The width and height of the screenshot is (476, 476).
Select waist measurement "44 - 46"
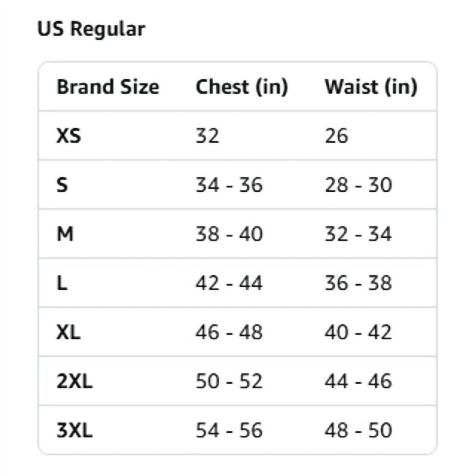coord(358,381)
